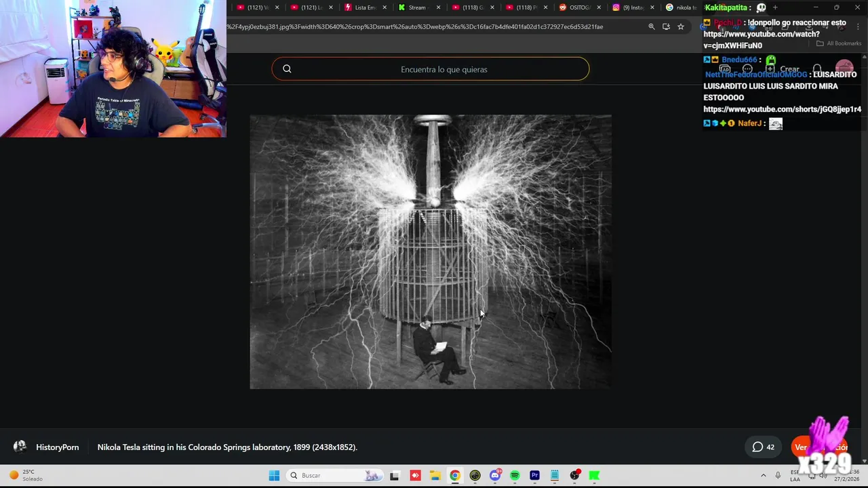Open the 25°C Soleado weather widget
This screenshot has width=868, height=488.
26,475
